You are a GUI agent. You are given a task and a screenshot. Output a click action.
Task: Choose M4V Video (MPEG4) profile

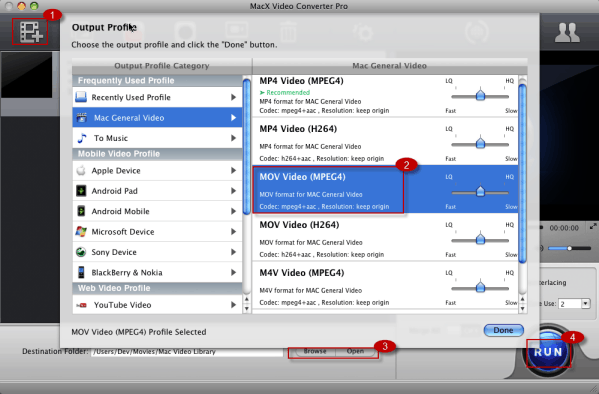click(x=385, y=285)
